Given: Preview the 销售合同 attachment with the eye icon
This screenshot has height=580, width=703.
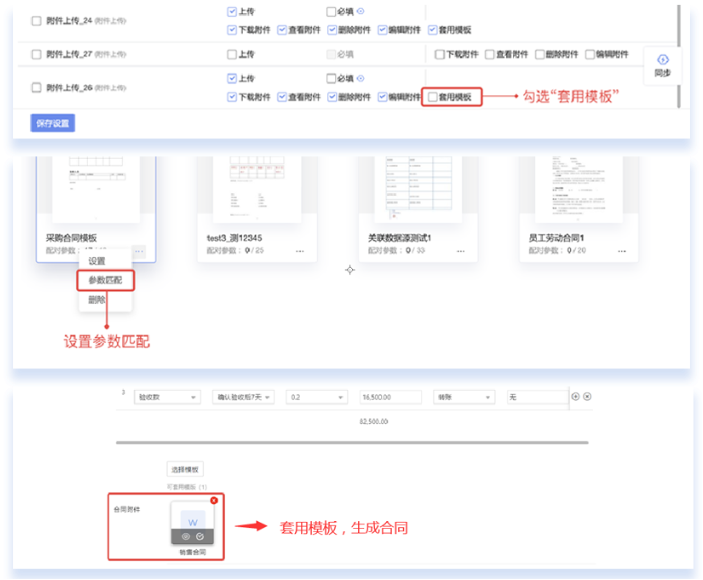Looking at the screenshot, I should pos(186,536).
